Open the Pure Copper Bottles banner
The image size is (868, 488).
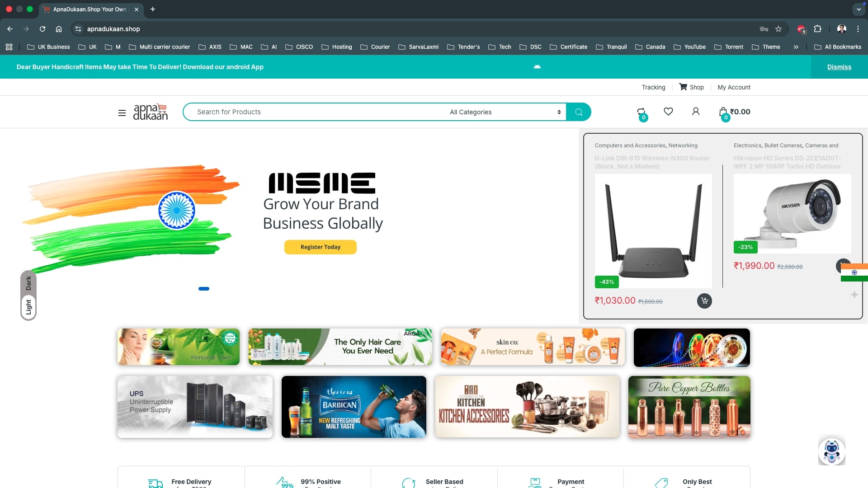(x=689, y=407)
